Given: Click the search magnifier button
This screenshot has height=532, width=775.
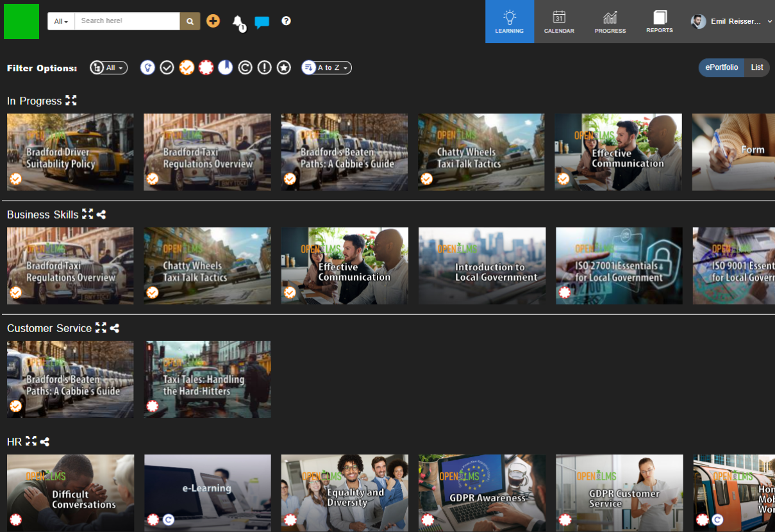Looking at the screenshot, I should [x=190, y=21].
